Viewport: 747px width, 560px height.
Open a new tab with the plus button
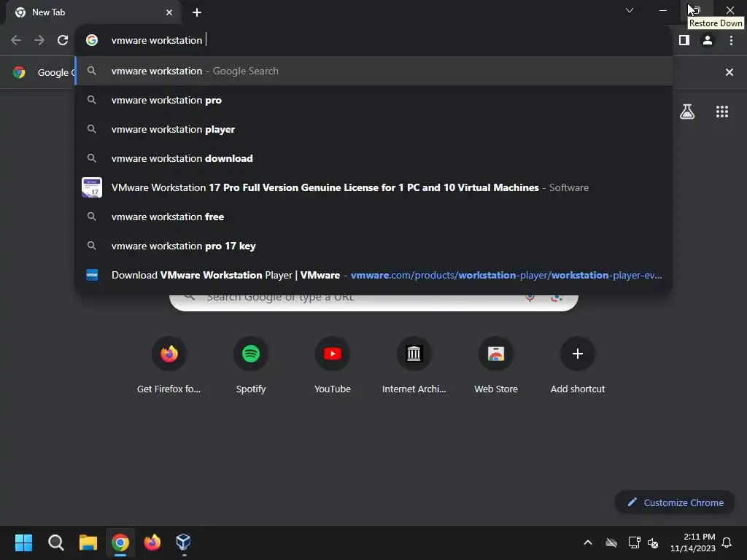[x=197, y=12]
